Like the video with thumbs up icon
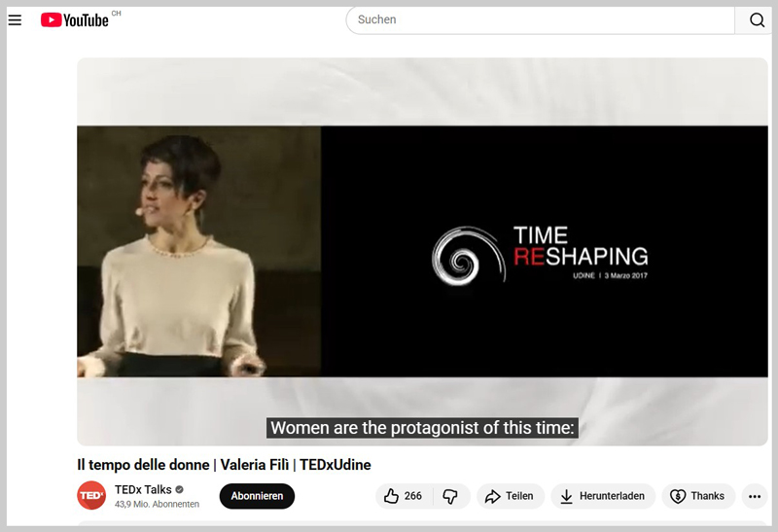This screenshot has height=532, width=778. coord(392,496)
